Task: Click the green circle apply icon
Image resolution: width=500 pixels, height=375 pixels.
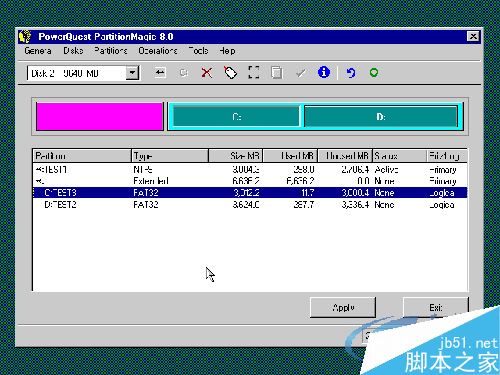Action: click(374, 72)
